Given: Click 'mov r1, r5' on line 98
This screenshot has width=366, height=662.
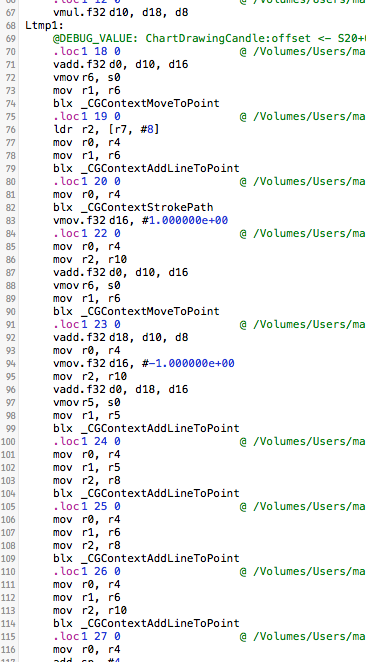Looking at the screenshot, I should pos(87,416).
